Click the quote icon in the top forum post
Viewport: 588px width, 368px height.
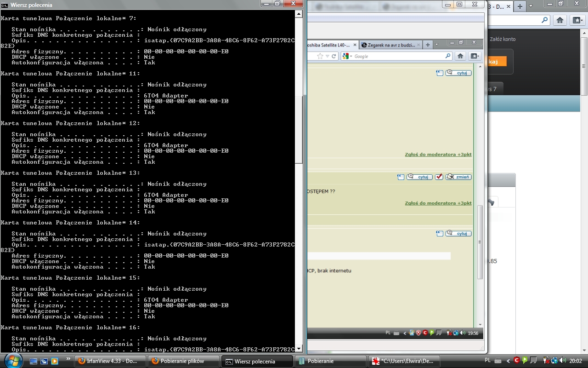pyautogui.click(x=440, y=73)
